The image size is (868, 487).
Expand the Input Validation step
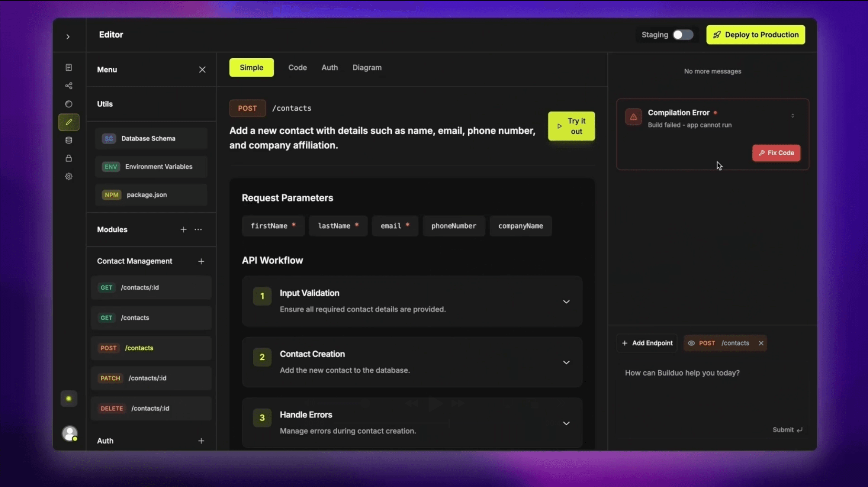[x=566, y=302]
